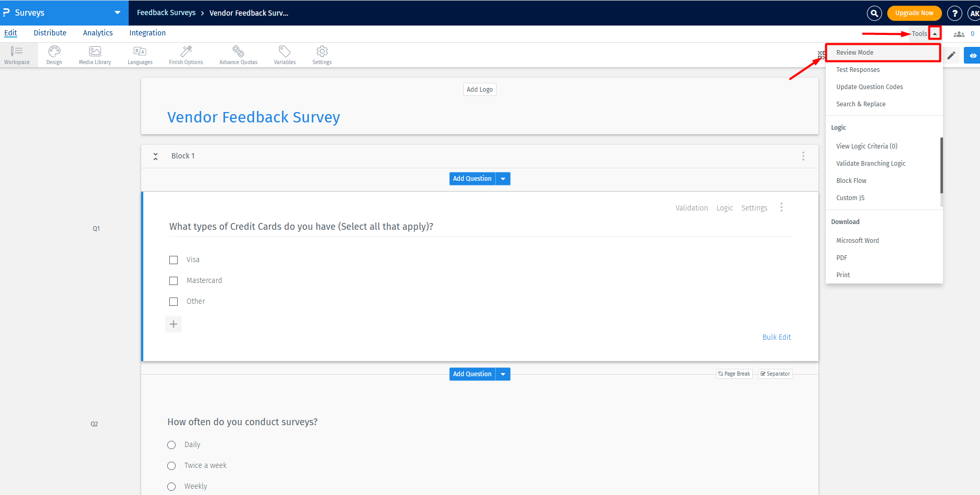This screenshot has height=495, width=980.
Task: Open the Languages tool
Action: (140, 55)
